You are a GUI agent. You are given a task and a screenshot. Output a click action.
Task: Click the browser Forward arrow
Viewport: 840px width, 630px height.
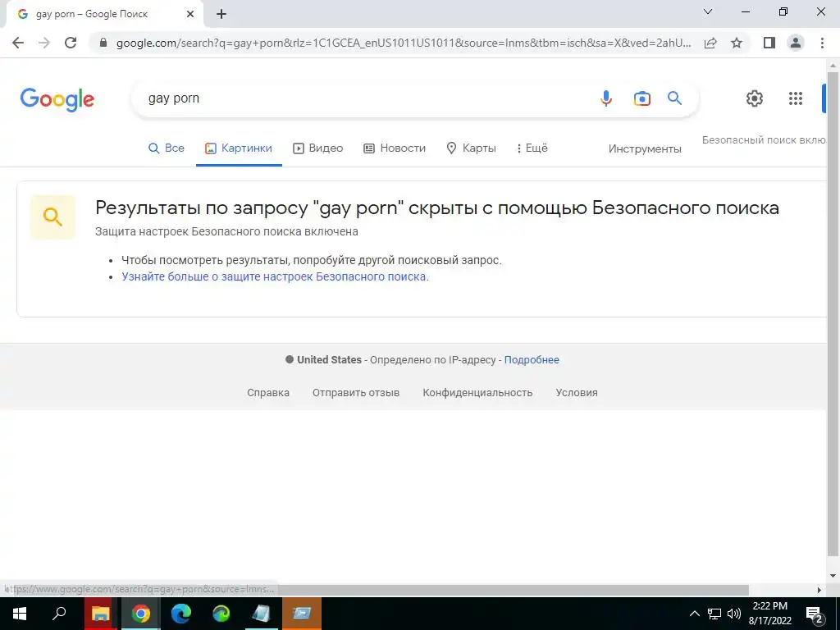point(44,43)
